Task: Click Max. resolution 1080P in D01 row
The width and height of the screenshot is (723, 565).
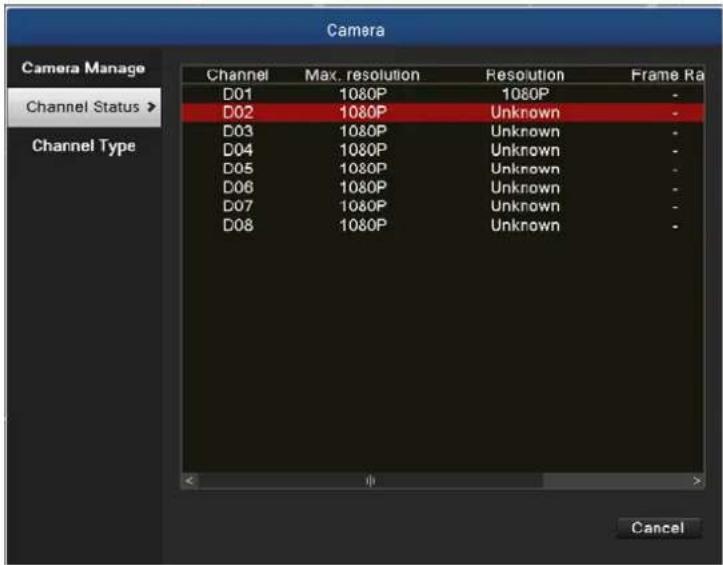Action: click(363, 95)
